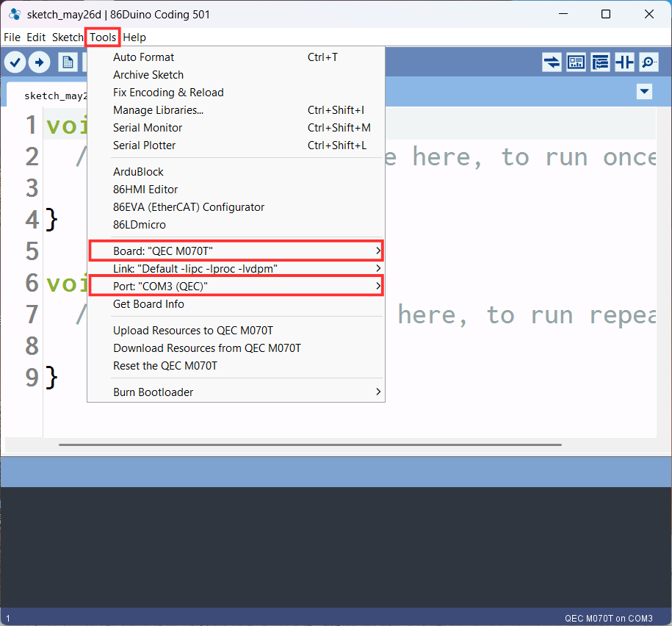Viewport: 672px width, 626px height.
Task: Launch 86EVA (EtherCAT) Configurator
Action: click(236, 206)
